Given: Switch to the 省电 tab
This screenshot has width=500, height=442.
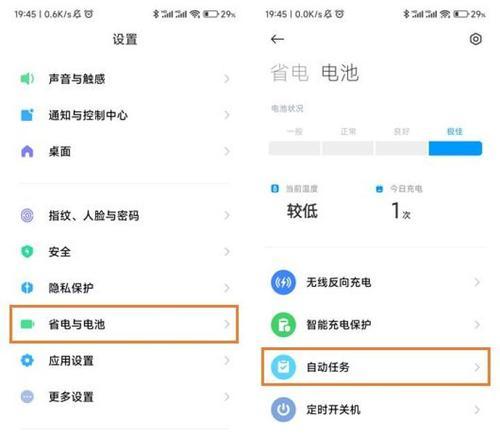Looking at the screenshot, I should (289, 73).
